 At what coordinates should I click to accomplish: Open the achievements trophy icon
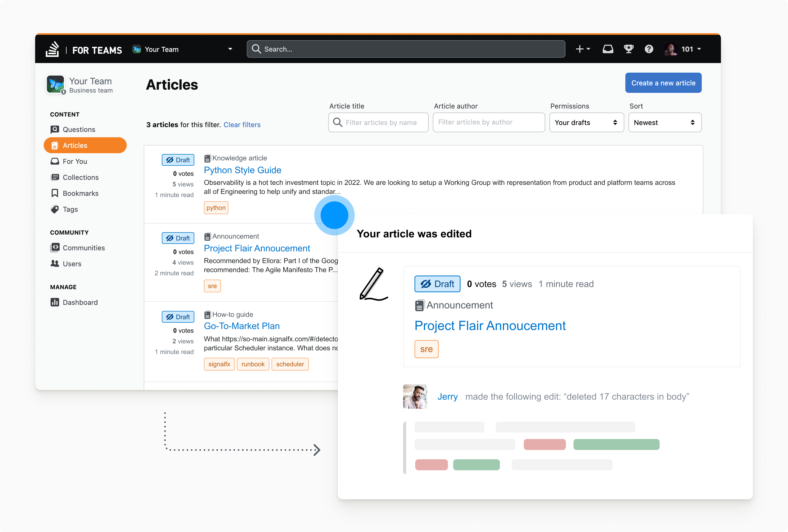coord(629,49)
